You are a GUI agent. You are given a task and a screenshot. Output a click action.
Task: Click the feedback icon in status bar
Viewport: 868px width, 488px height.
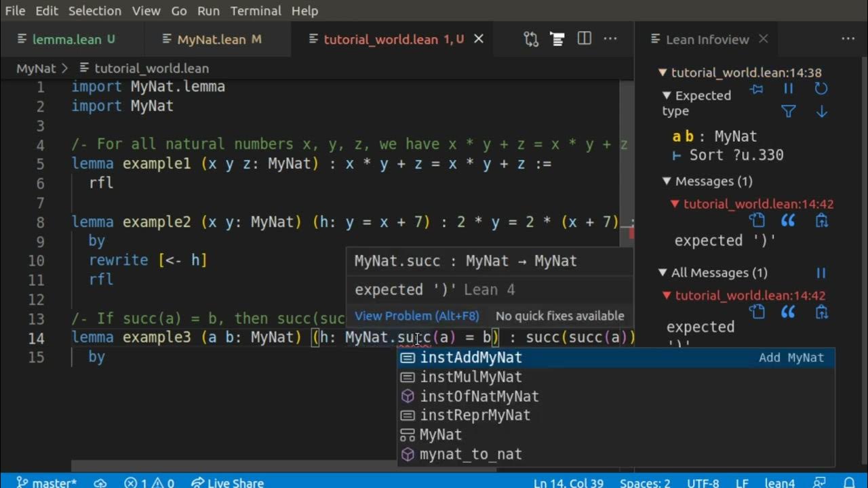[x=818, y=483]
